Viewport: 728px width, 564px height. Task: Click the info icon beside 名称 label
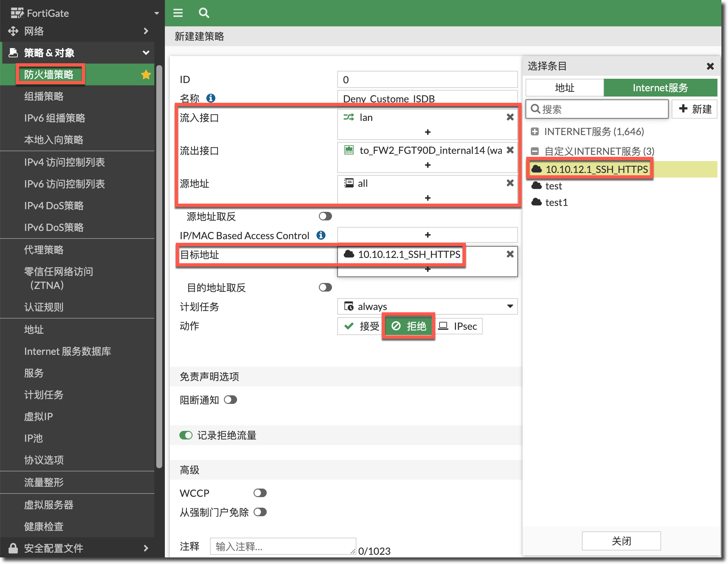[211, 98]
